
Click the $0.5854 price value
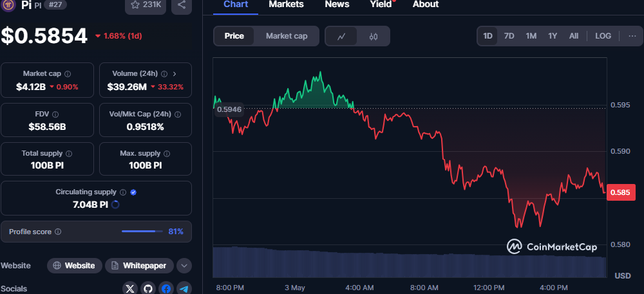44,36
